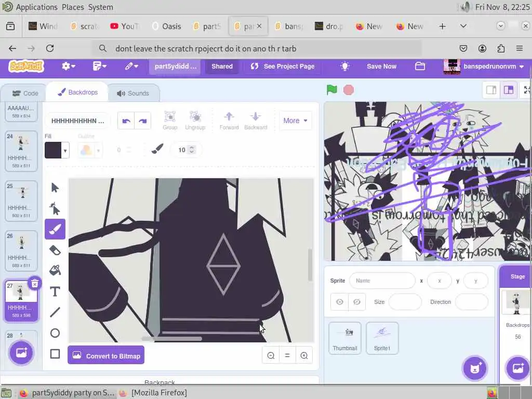This screenshot has height=399, width=532.
Task: Zoom in the paint canvas
Action: [304, 355]
